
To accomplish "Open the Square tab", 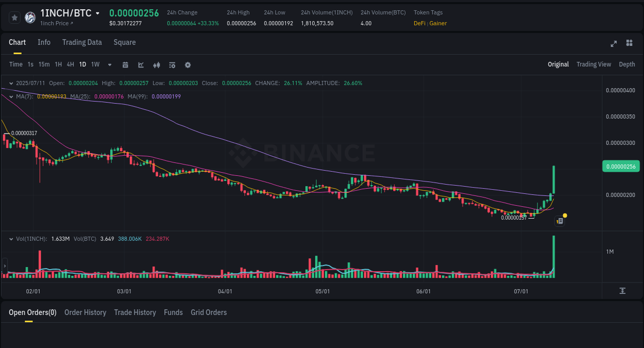I will click(x=125, y=42).
